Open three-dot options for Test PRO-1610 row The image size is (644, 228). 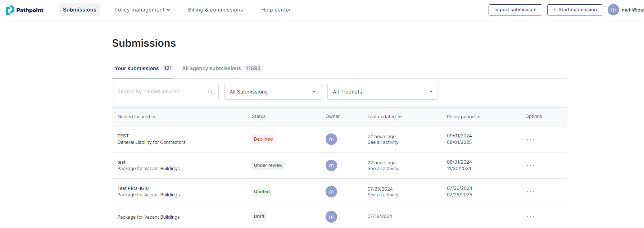[530, 192]
